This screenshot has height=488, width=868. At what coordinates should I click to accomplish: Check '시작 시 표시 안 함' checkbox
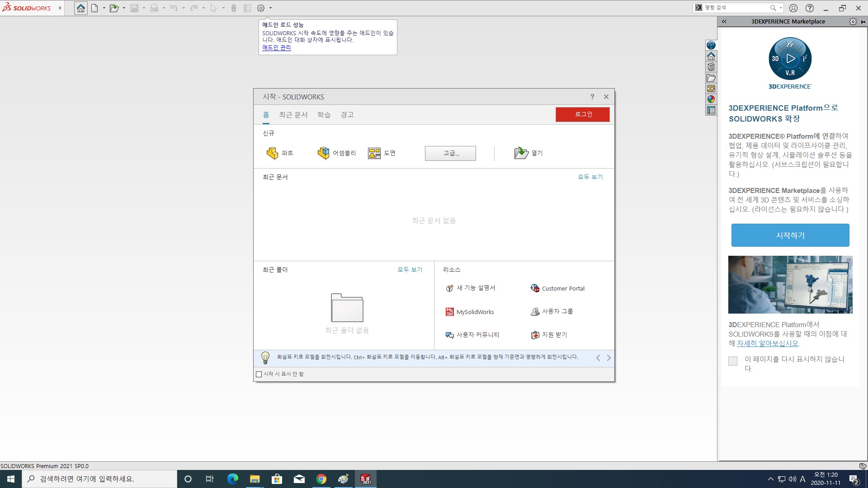pyautogui.click(x=259, y=374)
